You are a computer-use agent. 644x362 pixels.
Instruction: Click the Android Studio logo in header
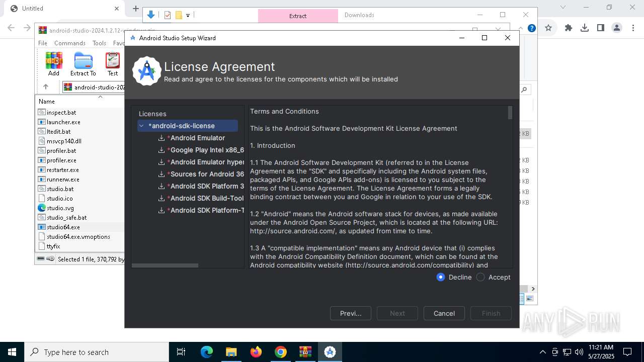(x=146, y=71)
